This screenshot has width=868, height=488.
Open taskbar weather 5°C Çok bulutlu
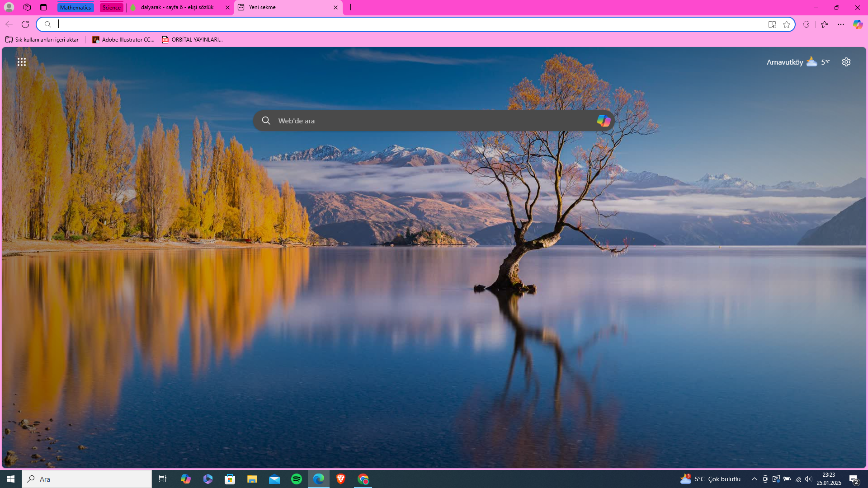coord(710,479)
